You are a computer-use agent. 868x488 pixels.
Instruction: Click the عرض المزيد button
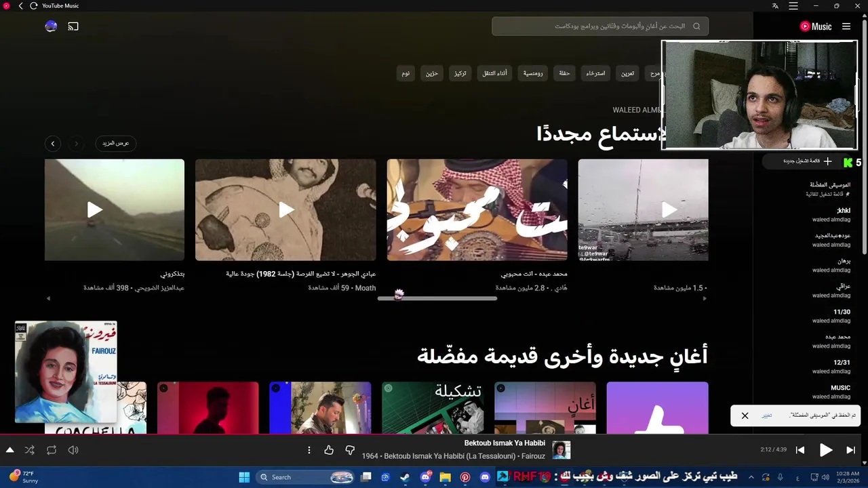point(116,143)
